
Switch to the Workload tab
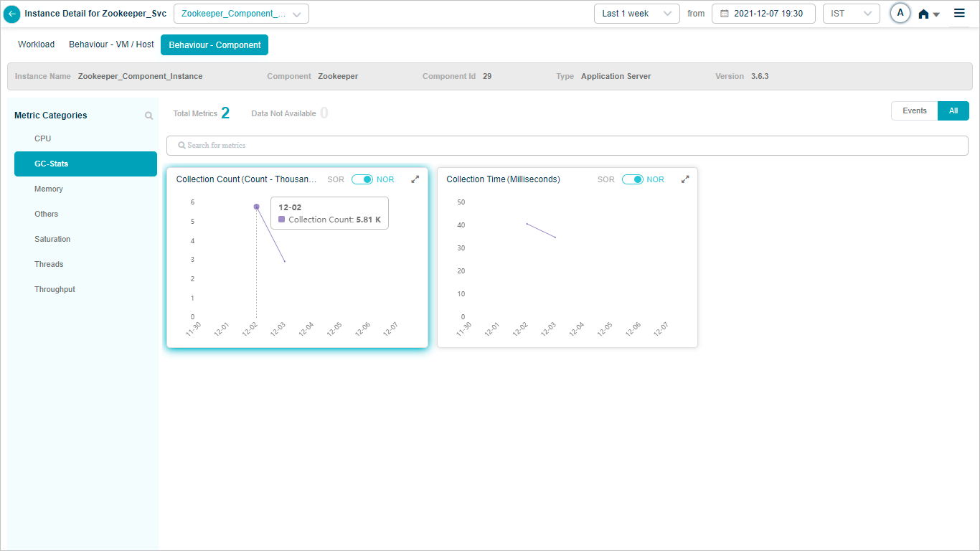36,44
